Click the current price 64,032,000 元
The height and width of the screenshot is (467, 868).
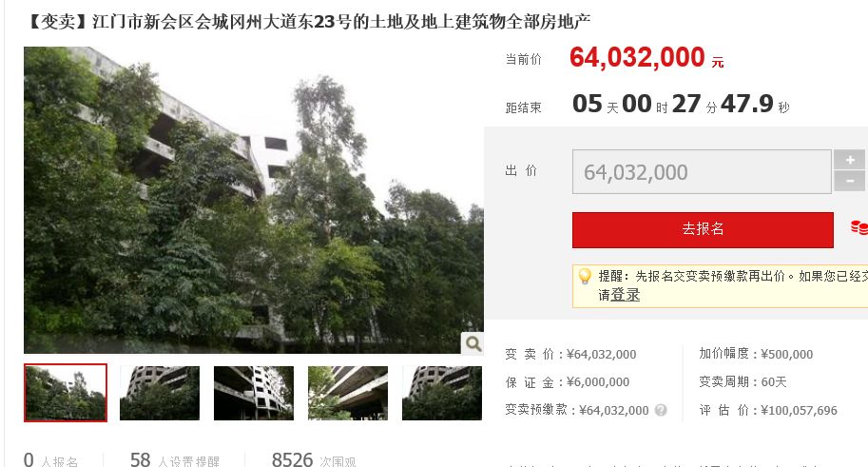coord(646,58)
